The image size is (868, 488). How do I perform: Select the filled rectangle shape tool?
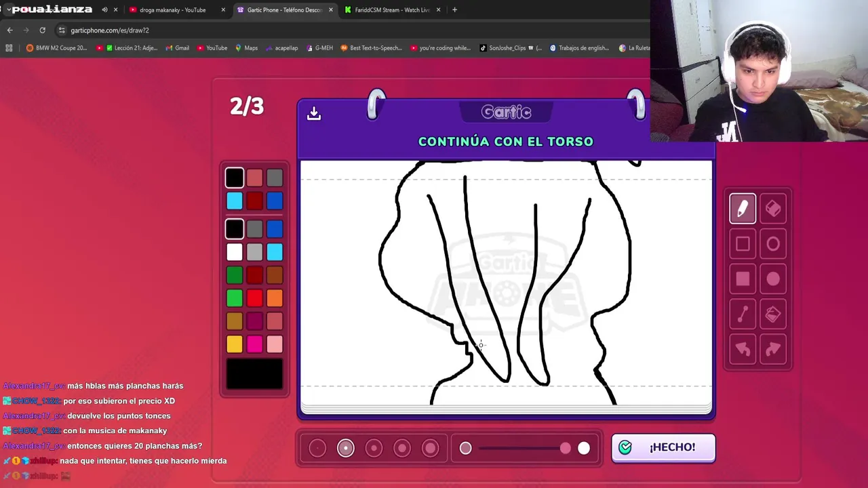click(743, 279)
